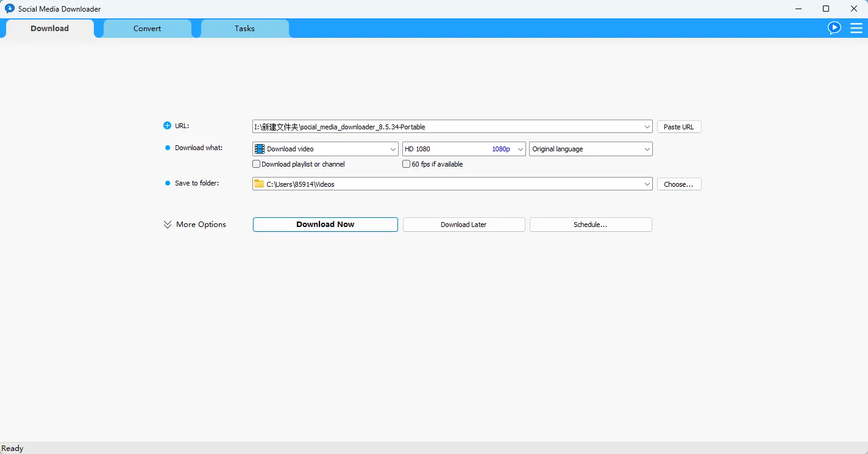Click the film strip icon in Download video
Screen dimensions: 868x454
click(260, 149)
